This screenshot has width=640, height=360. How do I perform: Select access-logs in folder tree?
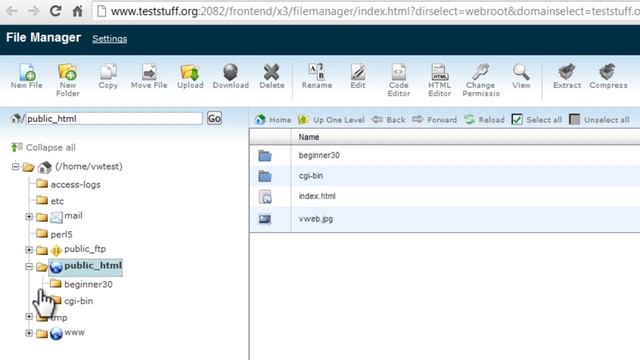coord(76,184)
